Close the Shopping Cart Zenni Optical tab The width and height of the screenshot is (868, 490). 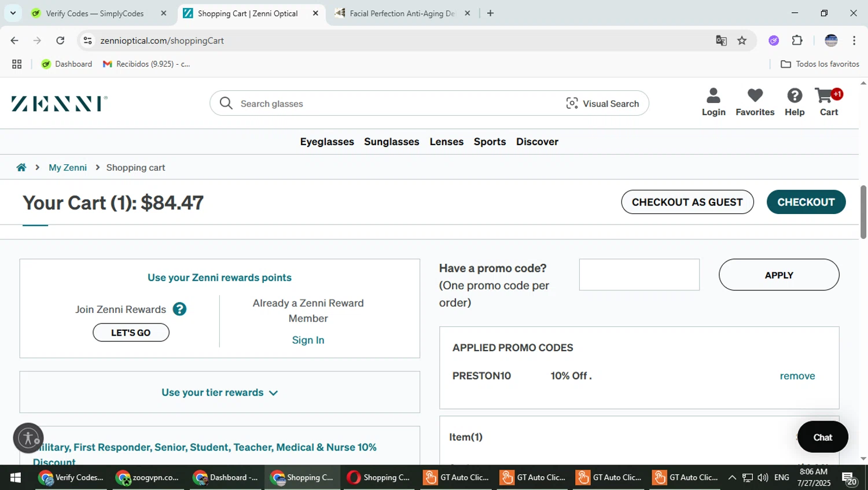point(315,13)
